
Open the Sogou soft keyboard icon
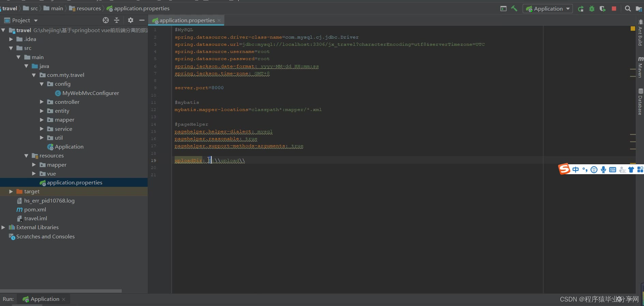click(x=613, y=169)
